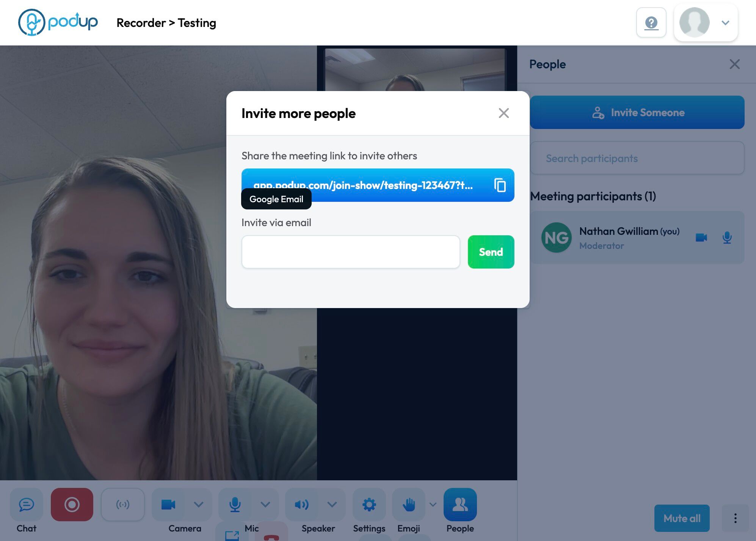Copy the meeting link with clipboard icon

(x=500, y=185)
